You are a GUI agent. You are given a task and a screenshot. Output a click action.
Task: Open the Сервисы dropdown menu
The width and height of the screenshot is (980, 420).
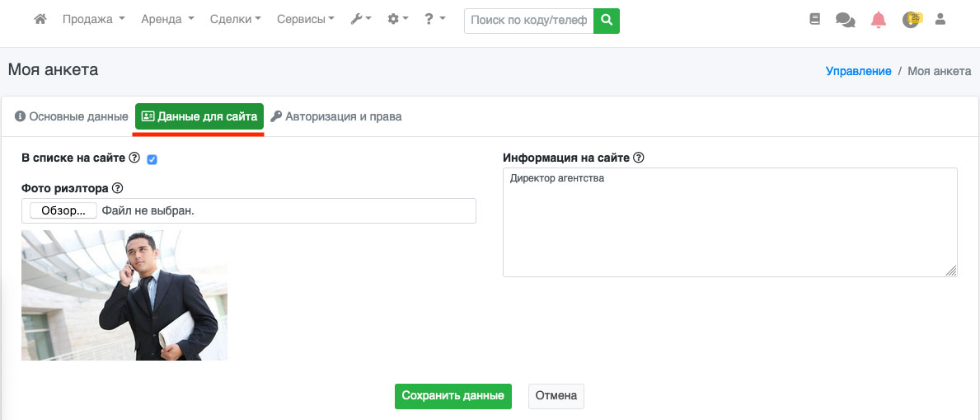click(305, 19)
